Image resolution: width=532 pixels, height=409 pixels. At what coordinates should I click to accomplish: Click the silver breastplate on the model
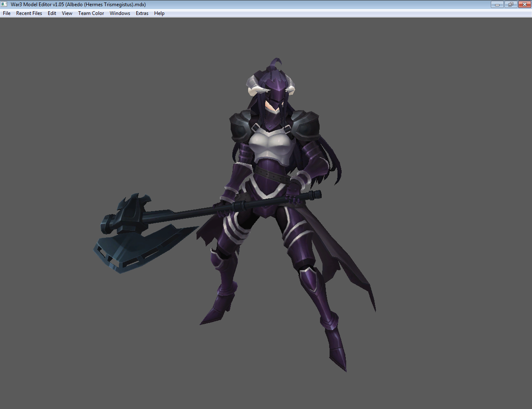272,145
